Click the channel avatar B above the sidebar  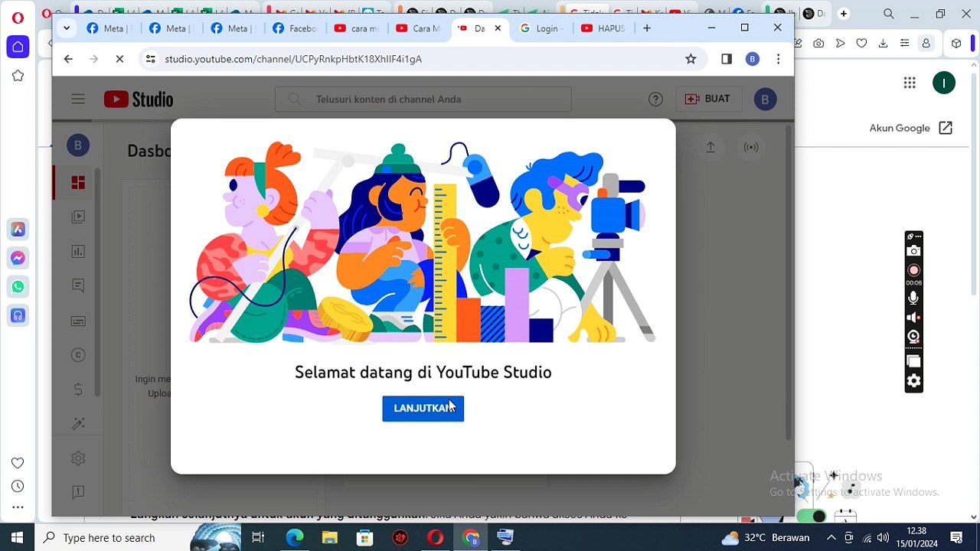pos(77,145)
